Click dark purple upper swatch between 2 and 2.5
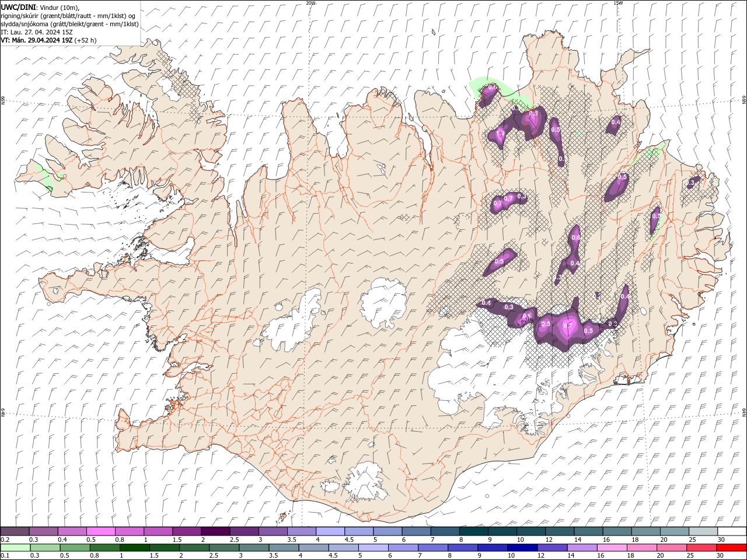This screenshot has height=560, width=747. 215,531
